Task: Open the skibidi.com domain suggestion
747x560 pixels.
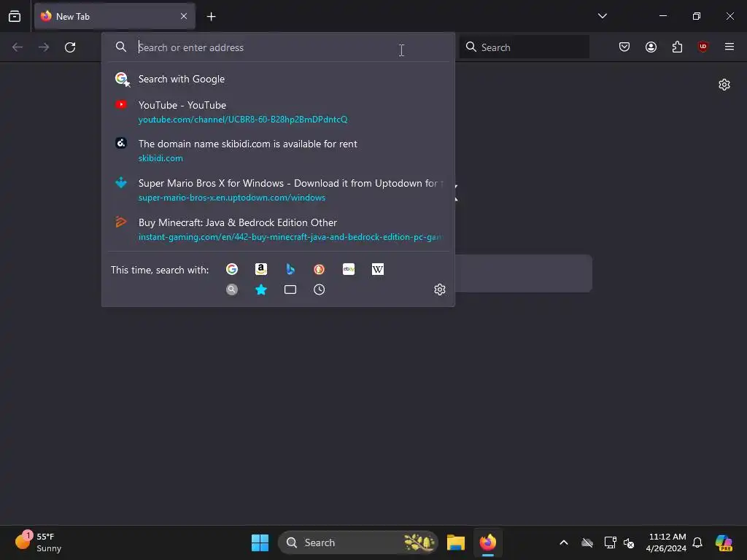Action: click(x=278, y=150)
